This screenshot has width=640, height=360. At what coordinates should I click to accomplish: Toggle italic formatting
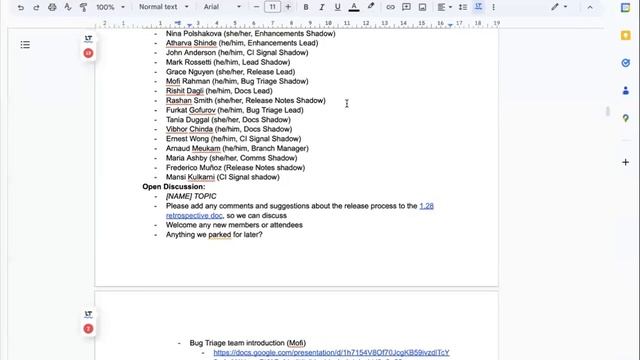(x=322, y=7)
